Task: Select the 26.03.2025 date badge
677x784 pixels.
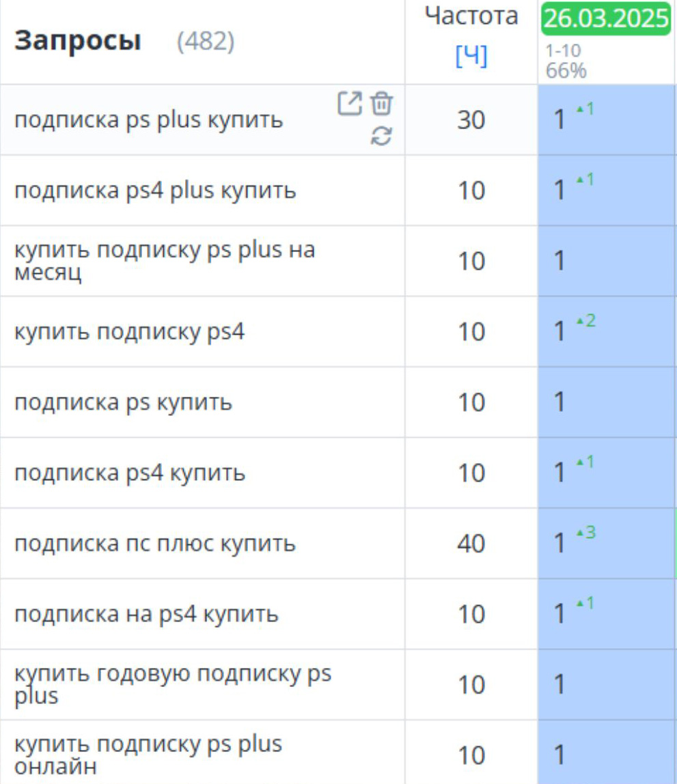Action: pyautogui.click(x=606, y=19)
